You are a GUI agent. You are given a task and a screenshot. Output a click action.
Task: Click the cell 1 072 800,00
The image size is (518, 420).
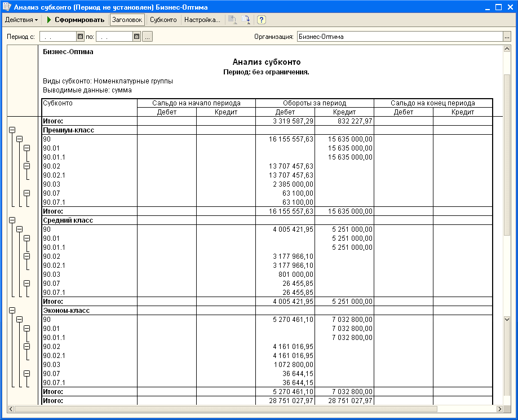click(x=293, y=365)
